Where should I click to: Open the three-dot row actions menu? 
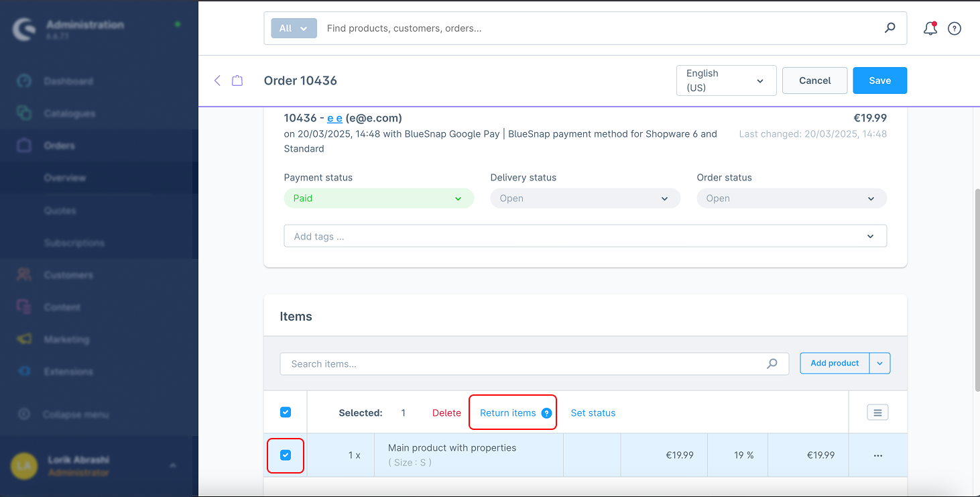pos(877,455)
